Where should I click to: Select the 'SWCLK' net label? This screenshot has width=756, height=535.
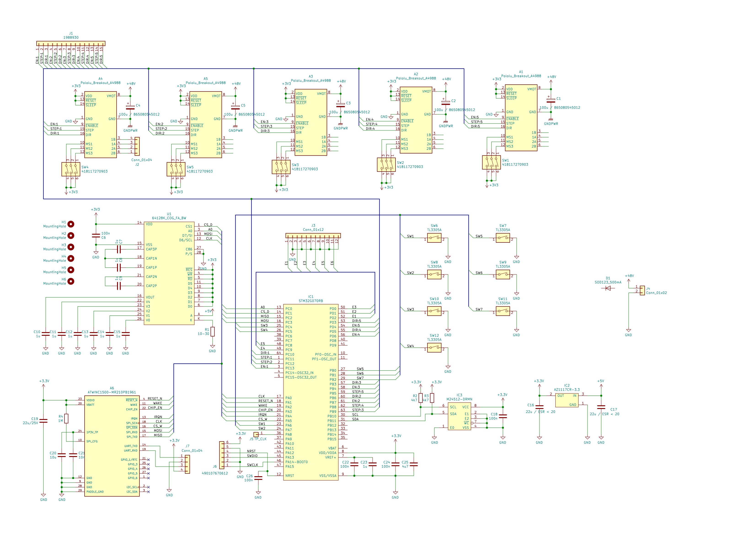253,465
